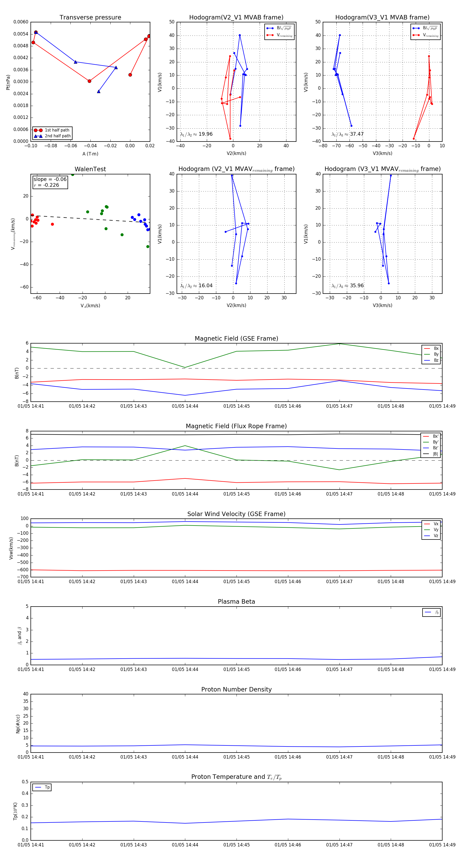This screenshot has width=473, height=868.
Task: Click the "Hodogram(V3_V1 MVAB frame)" title
Action: tap(382, 17)
